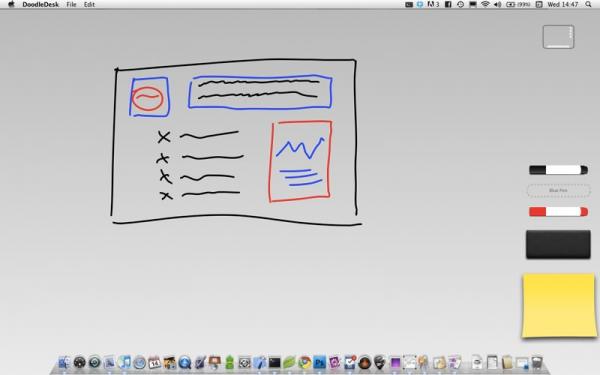Open the Trash in the dock

(537, 362)
